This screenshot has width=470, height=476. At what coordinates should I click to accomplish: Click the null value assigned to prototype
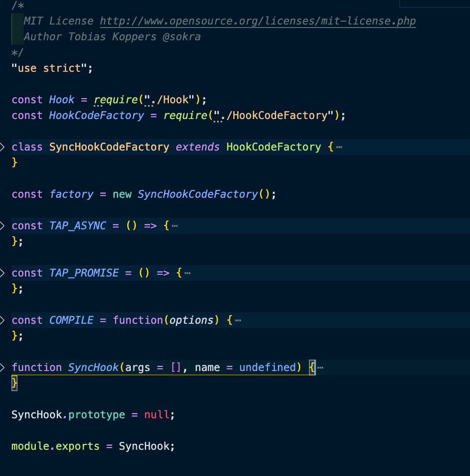[x=157, y=415]
